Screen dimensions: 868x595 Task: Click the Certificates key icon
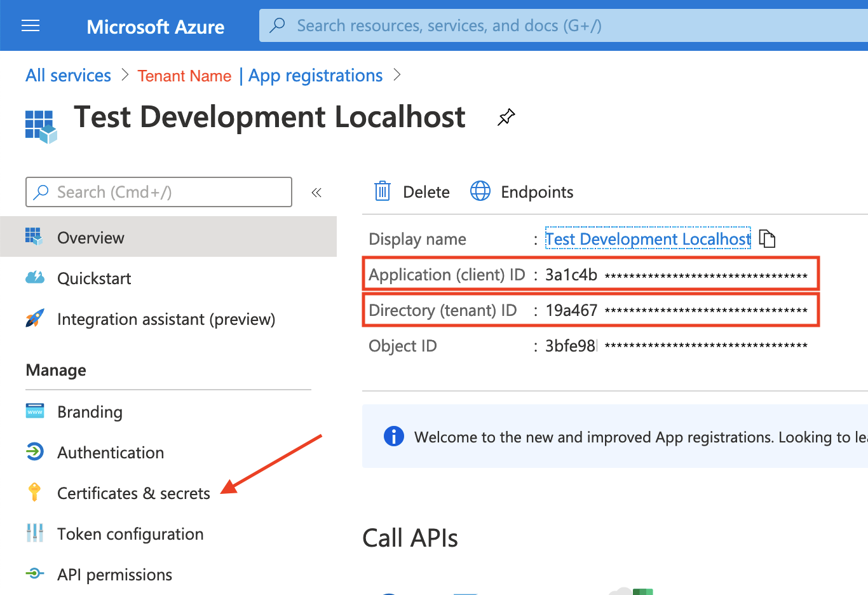34,491
